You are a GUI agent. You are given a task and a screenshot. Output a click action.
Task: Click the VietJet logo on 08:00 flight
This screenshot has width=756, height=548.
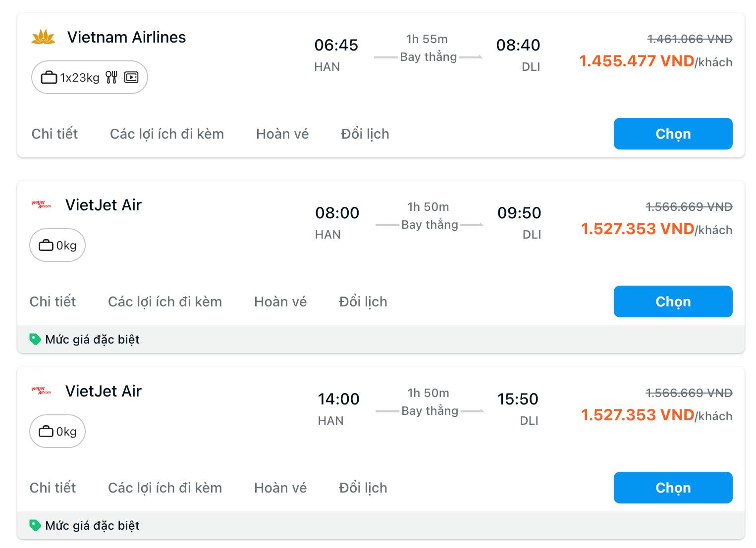pyautogui.click(x=41, y=204)
